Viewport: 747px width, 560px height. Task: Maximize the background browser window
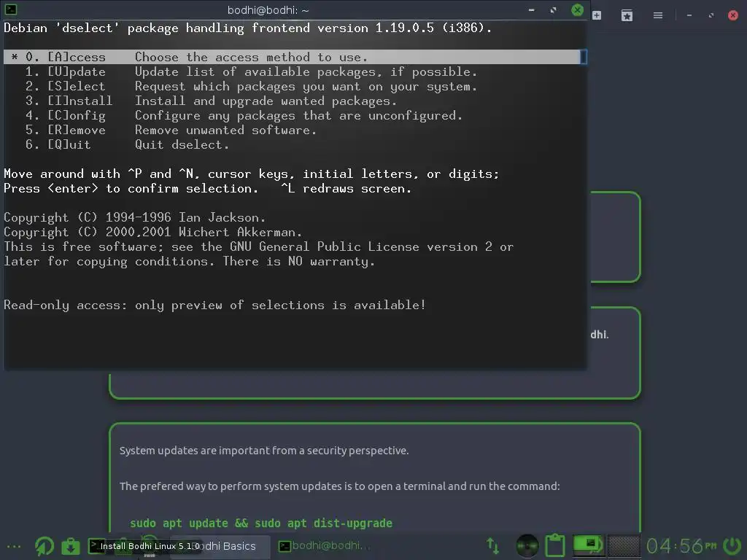click(711, 16)
